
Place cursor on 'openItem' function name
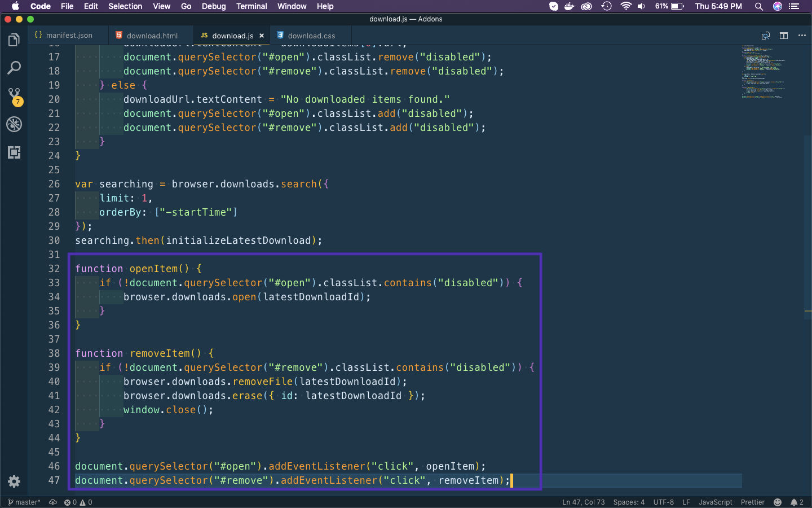[154, 269]
